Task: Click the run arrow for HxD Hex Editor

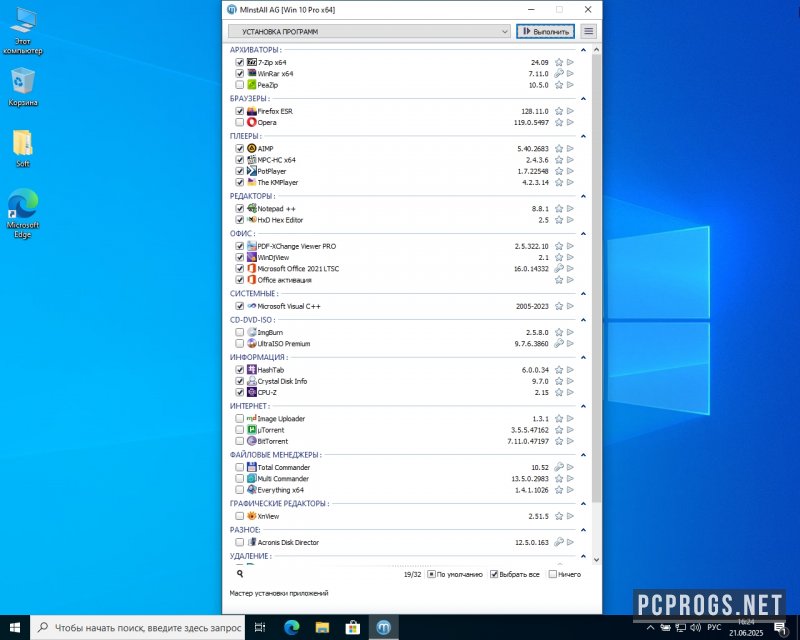Action: (570, 219)
